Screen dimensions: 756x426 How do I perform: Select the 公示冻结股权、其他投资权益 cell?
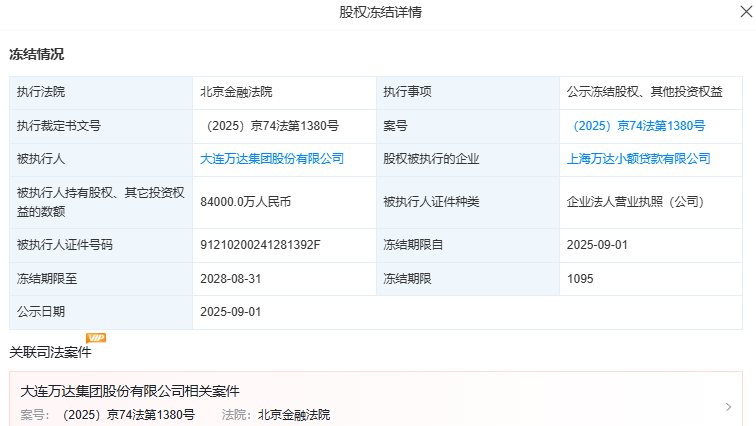tap(651, 92)
